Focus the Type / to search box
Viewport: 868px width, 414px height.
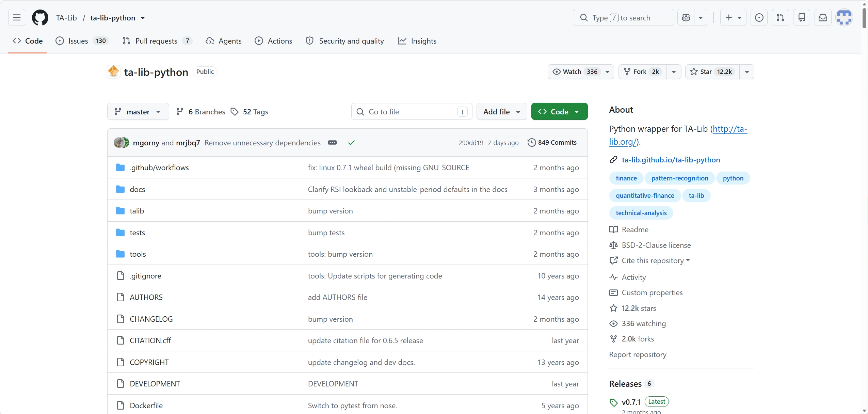(x=623, y=17)
